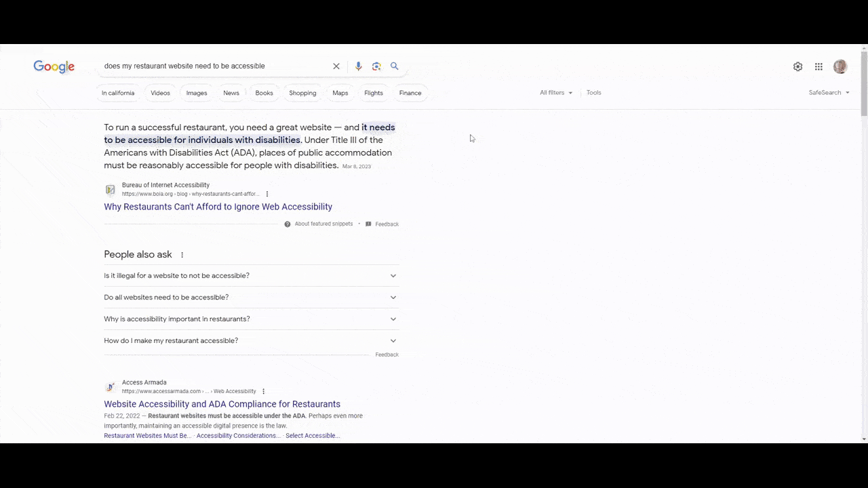Image resolution: width=868 pixels, height=488 pixels.
Task: Open the All filters dropdown
Action: pyautogui.click(x=556, y=93)
